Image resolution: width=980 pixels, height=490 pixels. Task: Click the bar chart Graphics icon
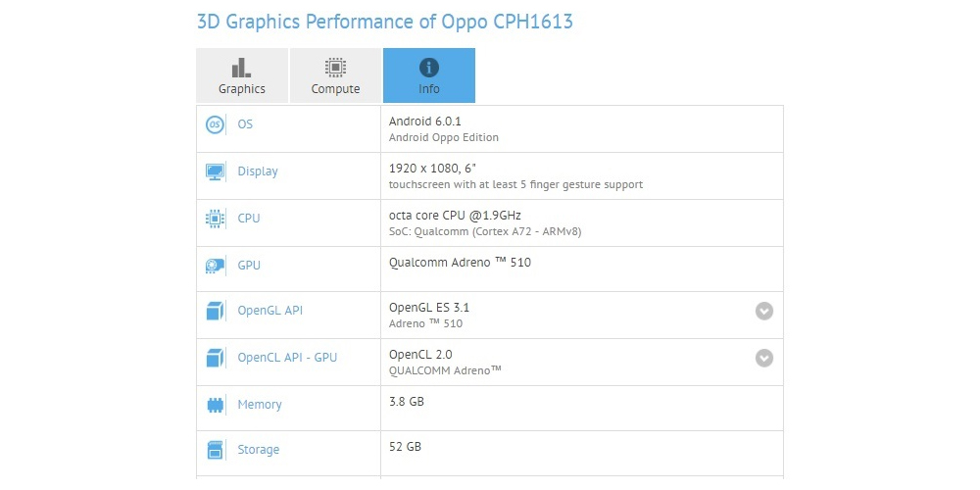(241, 68)
